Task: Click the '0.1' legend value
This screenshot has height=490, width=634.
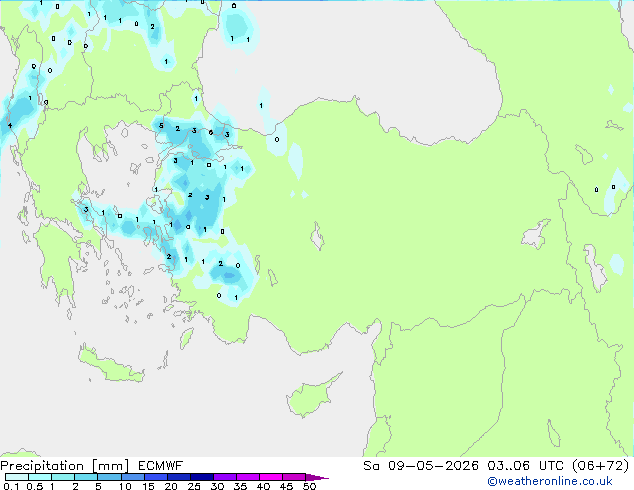Action: [11, 486]
